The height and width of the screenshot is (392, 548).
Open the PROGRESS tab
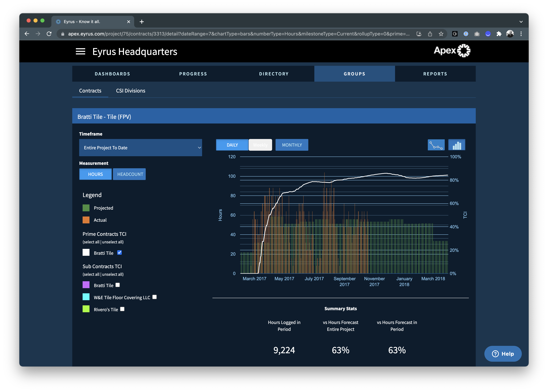(193, 74)
